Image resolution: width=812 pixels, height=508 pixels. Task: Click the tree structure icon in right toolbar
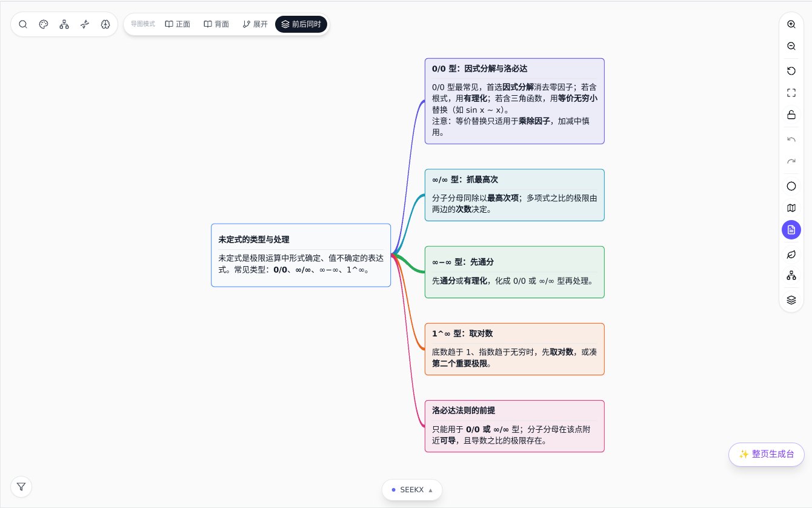(x=791, y=275)
